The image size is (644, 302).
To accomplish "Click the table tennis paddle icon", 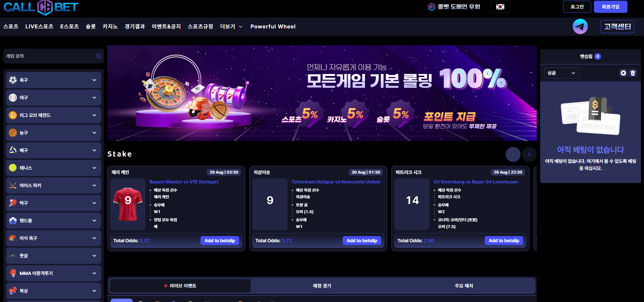I will tap(13, 203).
